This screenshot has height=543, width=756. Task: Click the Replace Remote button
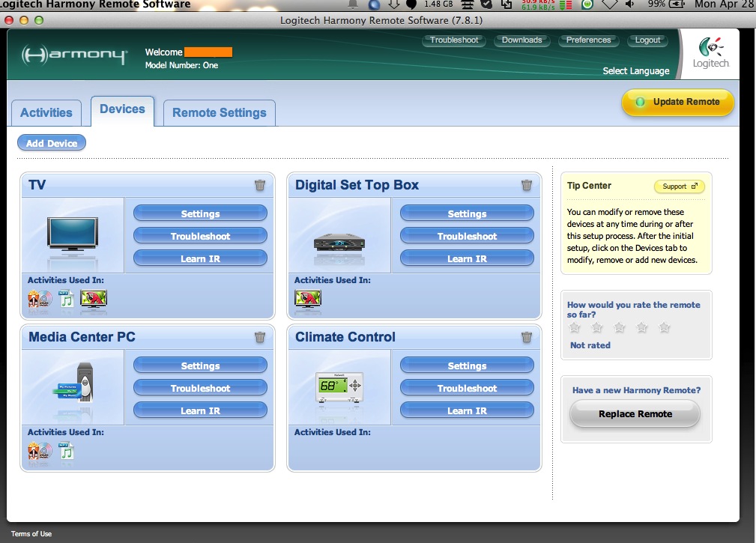tap(635, 414)
